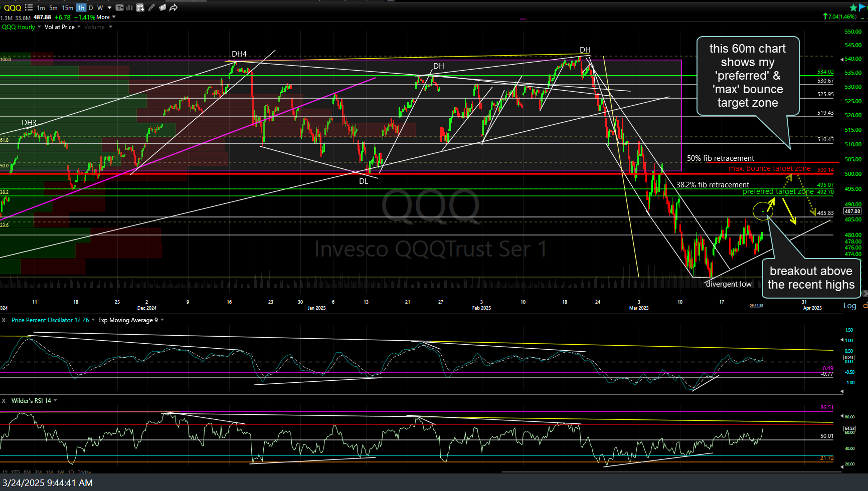Open the add-study calendar grid icon
This screenshot has height=491, width=868.
[140, 8]
